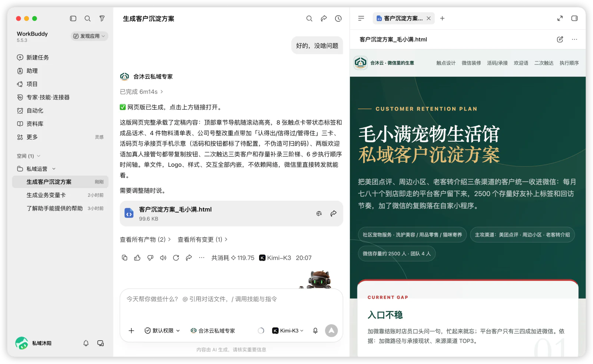Jump to 二次触达 in preview nav
Viewport: 593px width, 364px height.
click(x=544, y=63)
